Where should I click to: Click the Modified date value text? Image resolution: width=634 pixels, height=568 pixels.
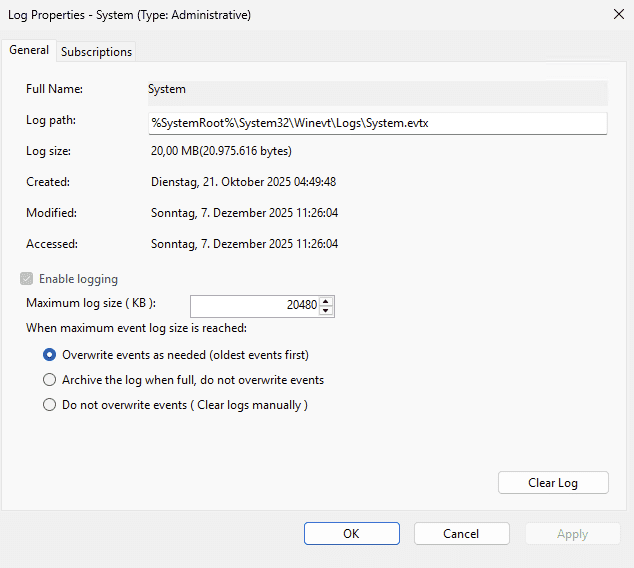pyautogui.click(x=243, y=213)
